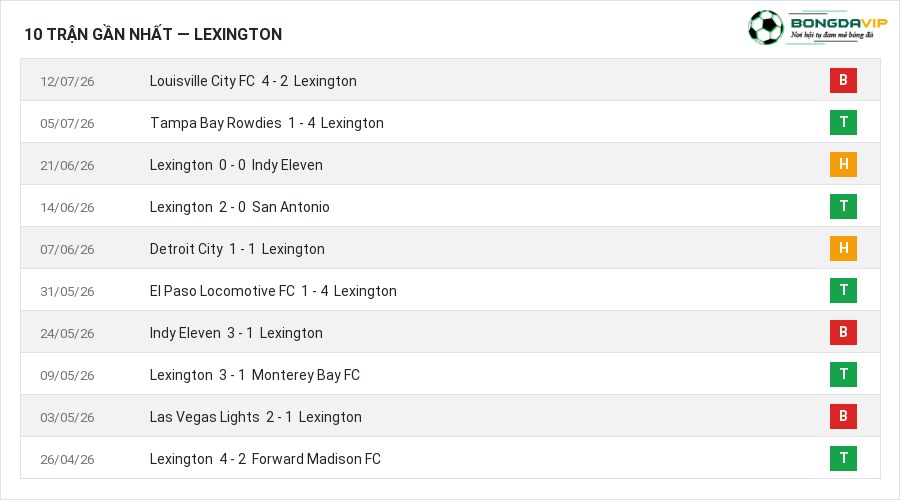The width and height of the screenshot is (900, 500).
Task: Click the green T badge for Monterey Bay match
Action: (x=843, y=374)
